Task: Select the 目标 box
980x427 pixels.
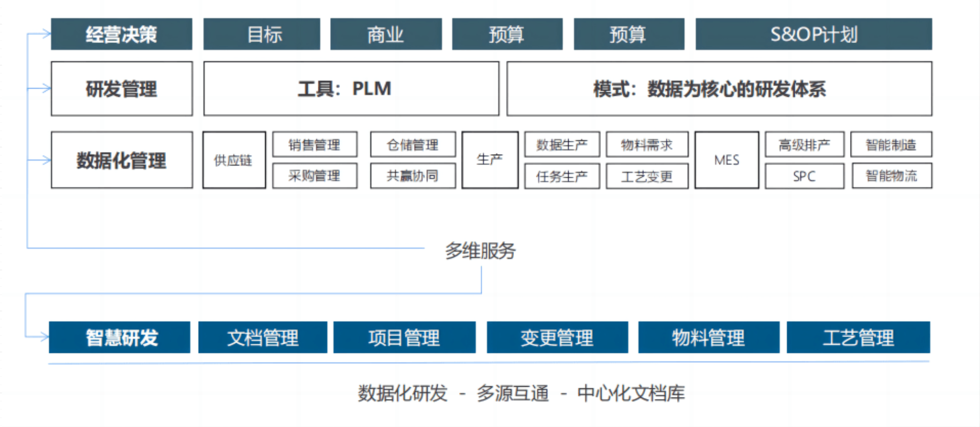Action: pos(262,34)
